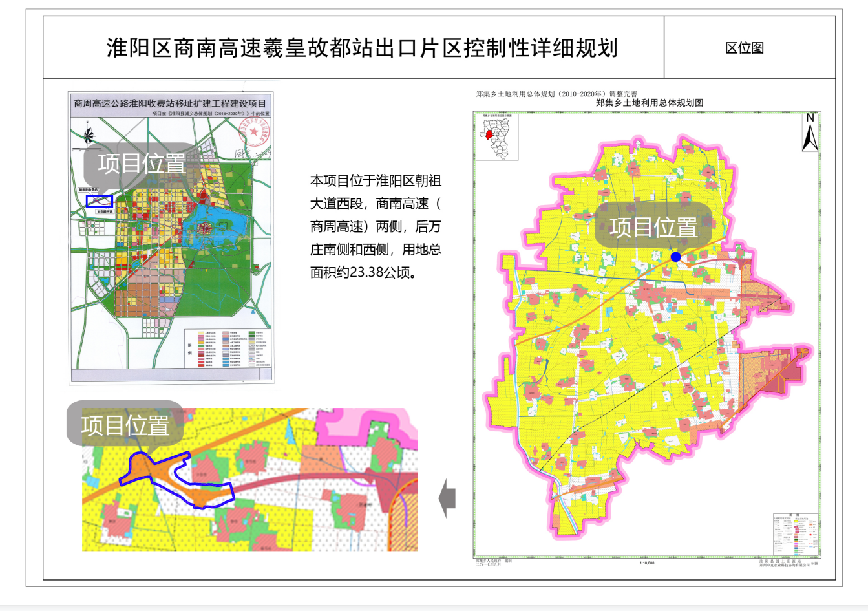Click the 项目位置 callout on the bottom-left map
Image resolution: width=868 pixels, height=611 pixels.
coord(125,425)
